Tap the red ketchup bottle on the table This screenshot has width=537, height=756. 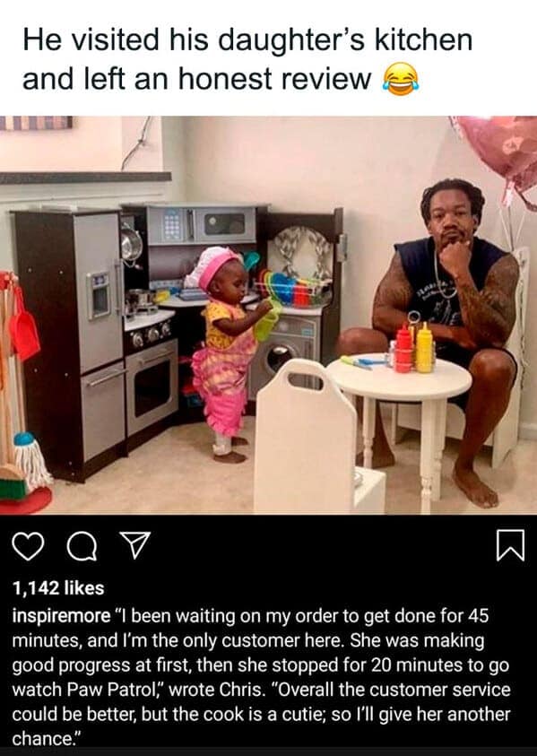point(403,349)
